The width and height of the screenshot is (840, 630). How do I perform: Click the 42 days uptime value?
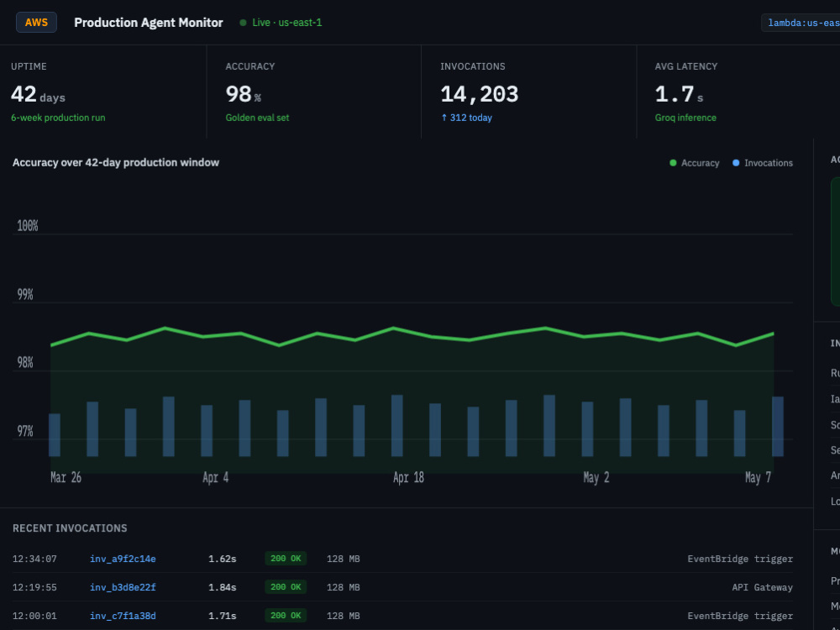[x=38, y=95]
